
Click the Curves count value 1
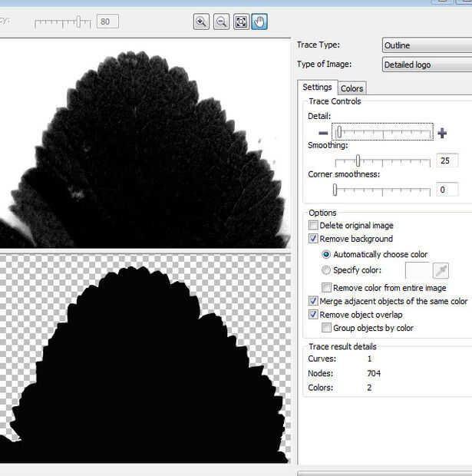pyautogui.click(x=369, y=359)
